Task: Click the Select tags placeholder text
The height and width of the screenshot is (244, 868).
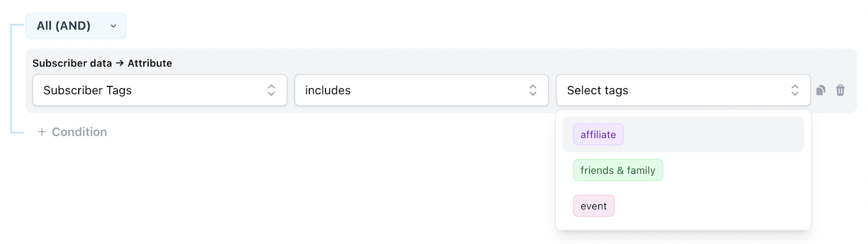Action: (x=597, y=90)
